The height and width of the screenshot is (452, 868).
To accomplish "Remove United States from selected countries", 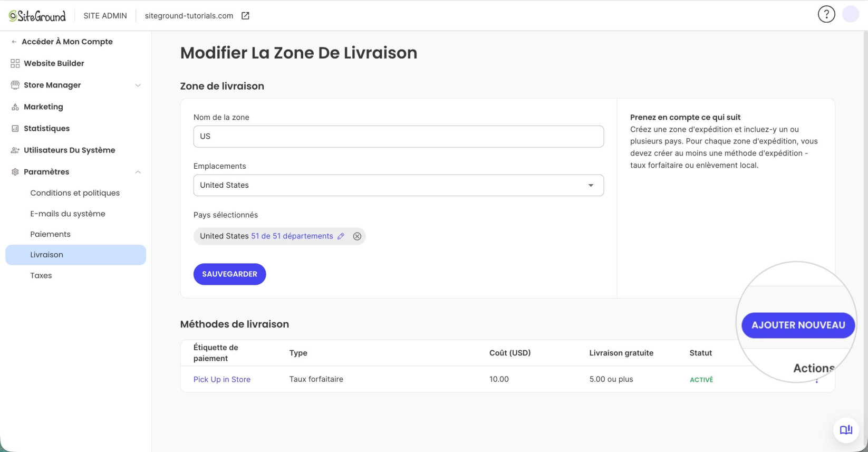I will 357,236.
